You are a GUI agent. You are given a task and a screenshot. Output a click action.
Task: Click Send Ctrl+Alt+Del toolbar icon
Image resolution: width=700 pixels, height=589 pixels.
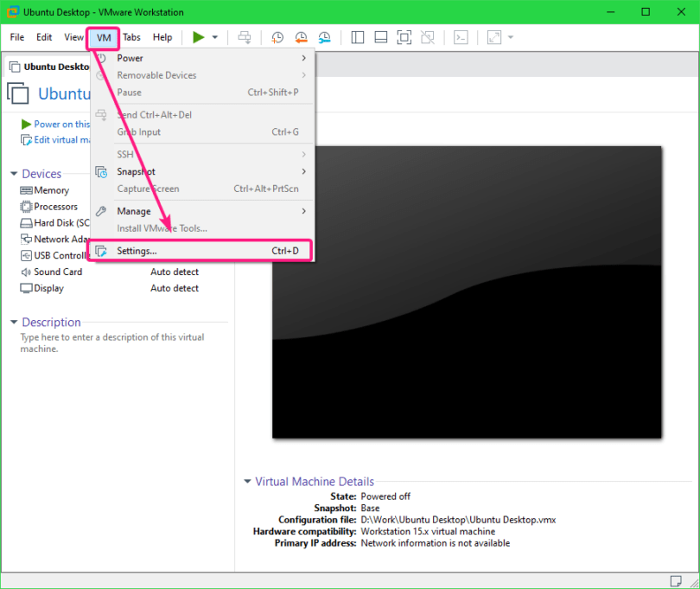(245, 37)
